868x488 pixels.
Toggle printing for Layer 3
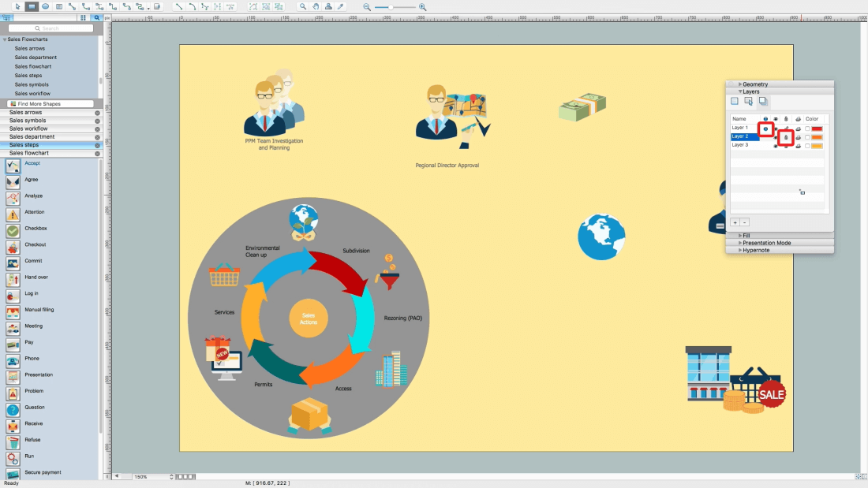798,146
